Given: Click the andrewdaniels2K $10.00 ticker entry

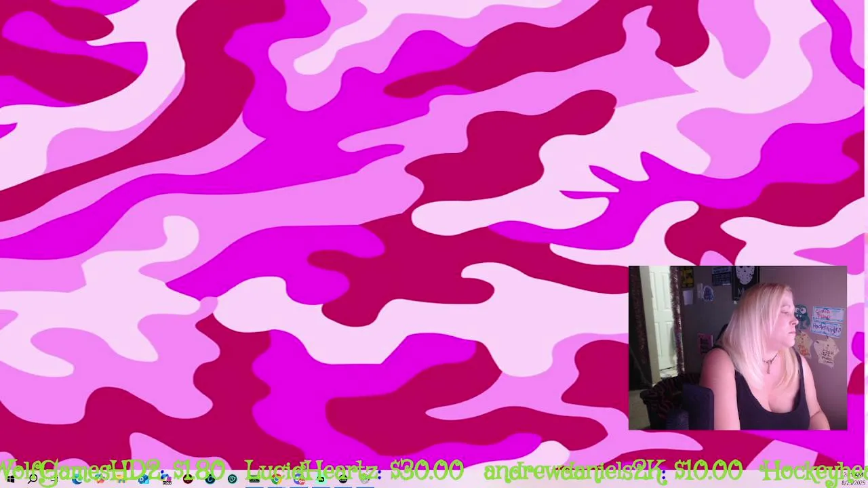Looking at the screenshot, I should 613,470.
